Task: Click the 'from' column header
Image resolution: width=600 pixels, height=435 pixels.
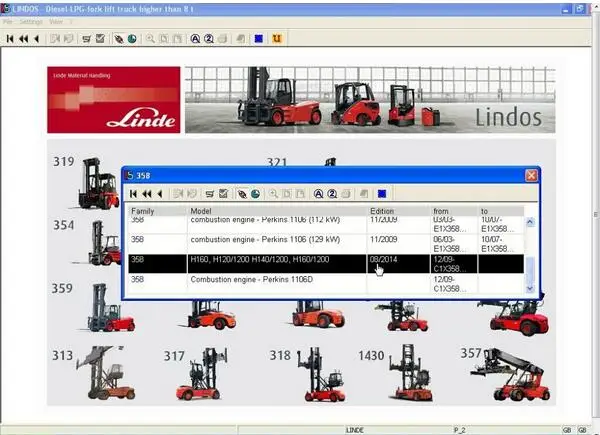Action: (x=454, y=211)
